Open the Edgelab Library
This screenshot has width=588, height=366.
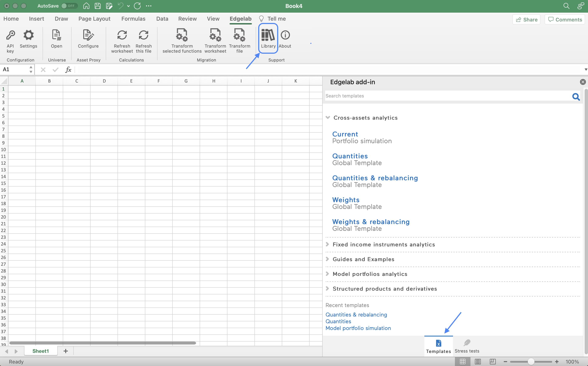tap(268, 38)
